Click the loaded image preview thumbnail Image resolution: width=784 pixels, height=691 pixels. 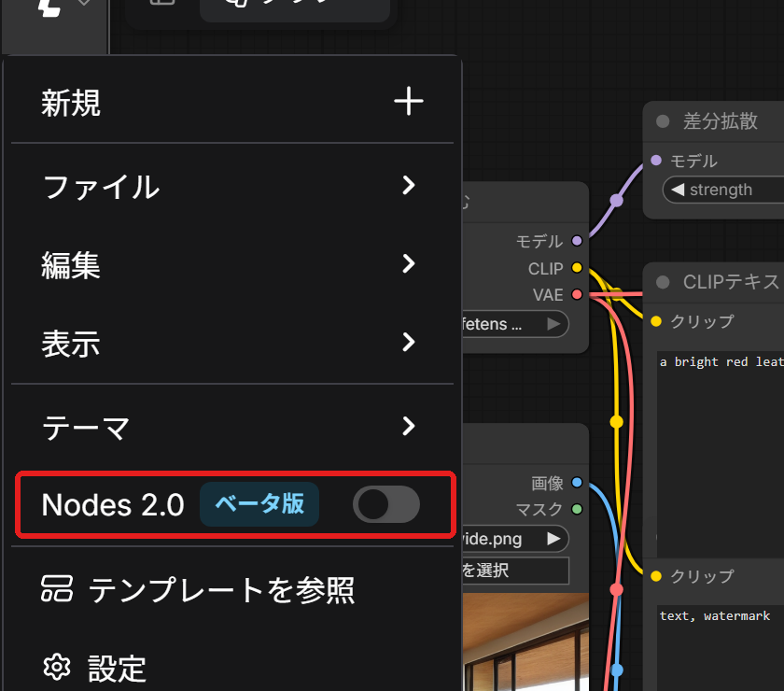click(x=525, y=642)
